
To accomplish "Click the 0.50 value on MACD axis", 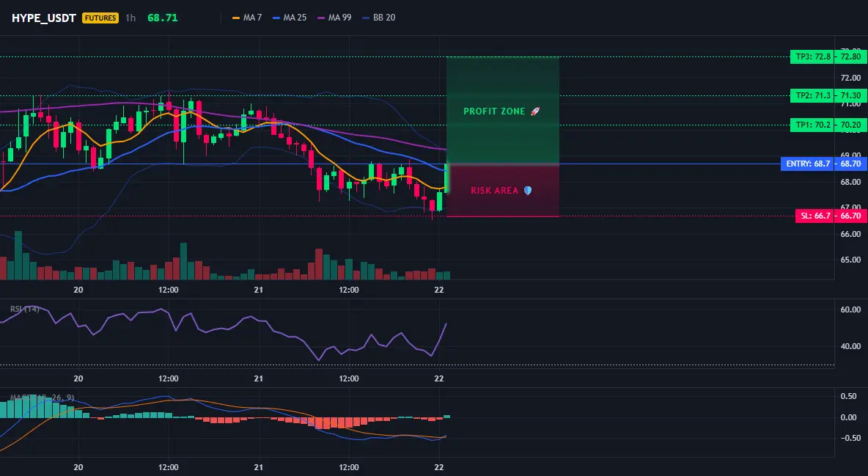I will 849,396.
